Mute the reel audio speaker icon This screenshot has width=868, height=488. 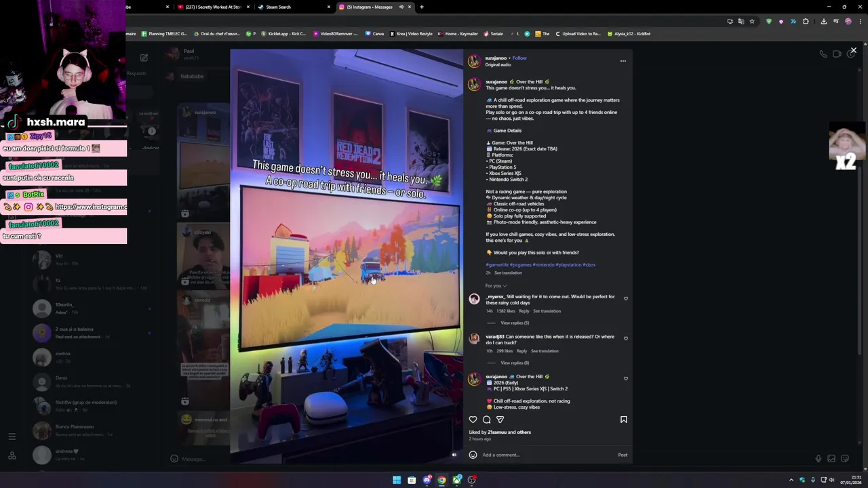click(454, 455)
